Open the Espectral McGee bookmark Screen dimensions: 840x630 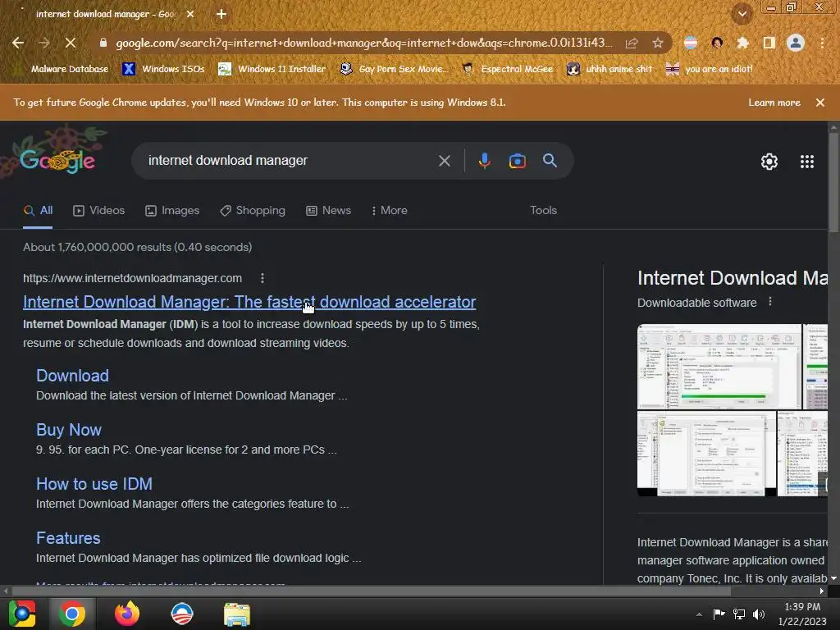(x=508, y=69)
